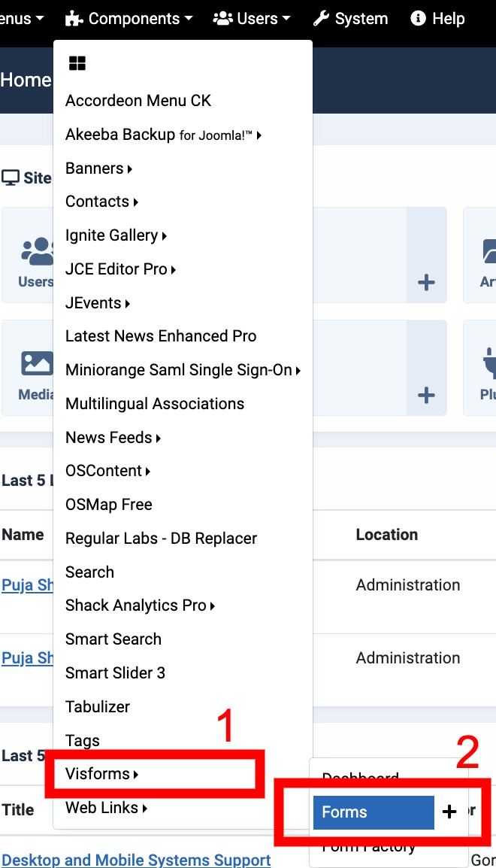Expand the JCE Editor Pro submenu
Screen dimensions: 496x868
[120, 269]
